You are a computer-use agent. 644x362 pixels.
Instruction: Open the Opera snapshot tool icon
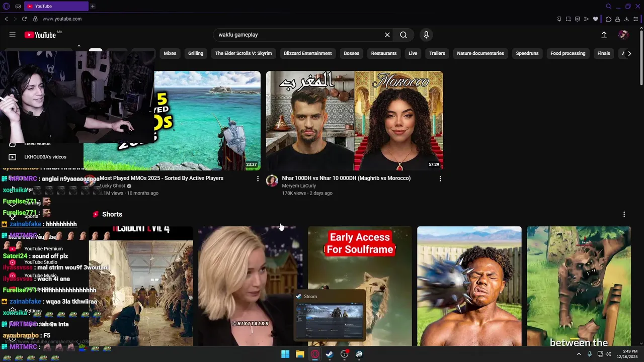tap(568, 19)
